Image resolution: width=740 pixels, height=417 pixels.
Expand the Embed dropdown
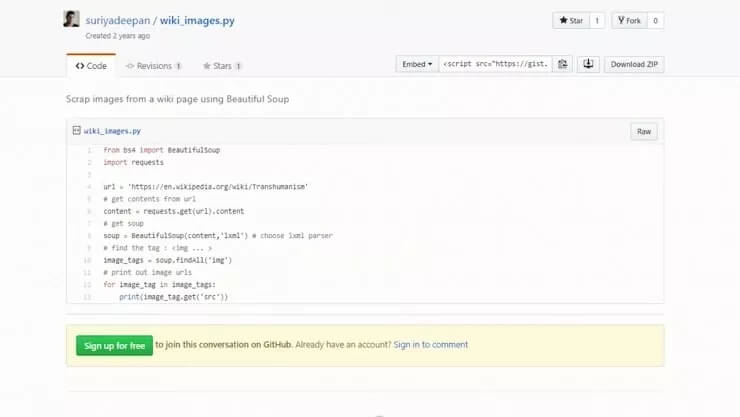(417, 65)
